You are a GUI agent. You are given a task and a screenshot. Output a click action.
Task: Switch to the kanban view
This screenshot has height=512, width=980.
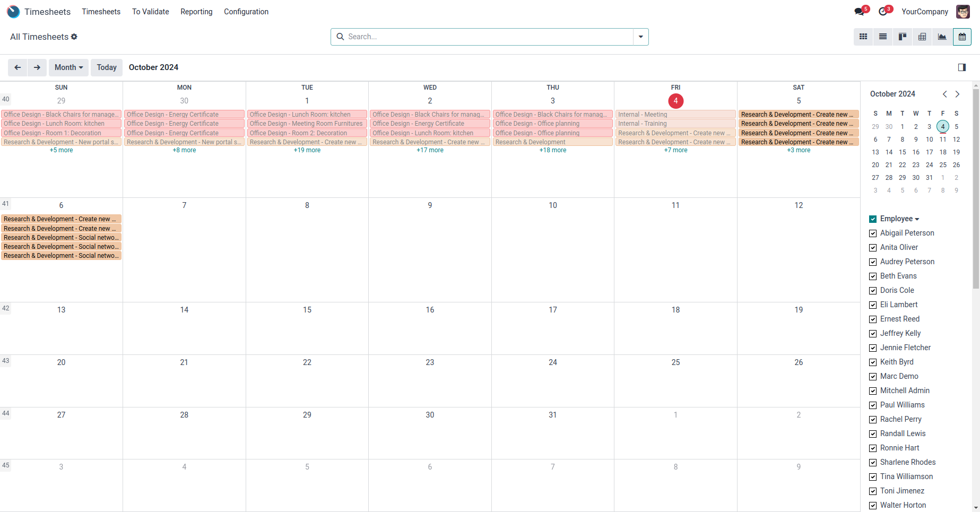(903, 37)
